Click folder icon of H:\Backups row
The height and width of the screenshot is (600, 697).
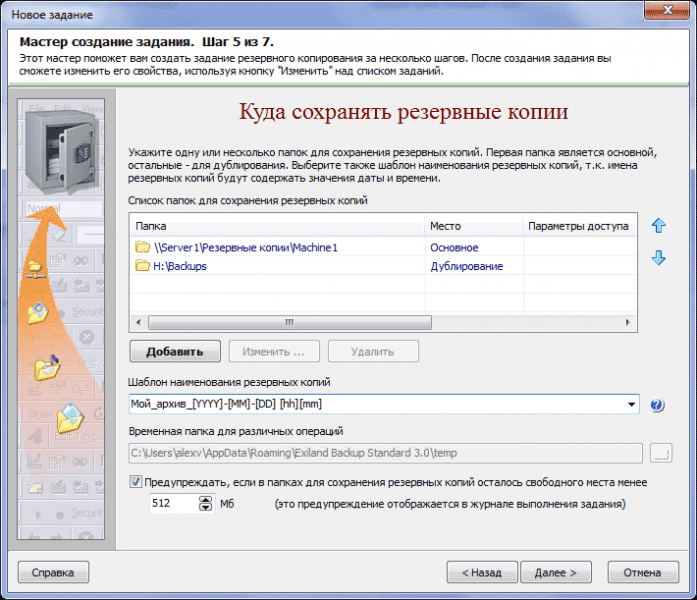pyautogui.click(x=143, y=266)
